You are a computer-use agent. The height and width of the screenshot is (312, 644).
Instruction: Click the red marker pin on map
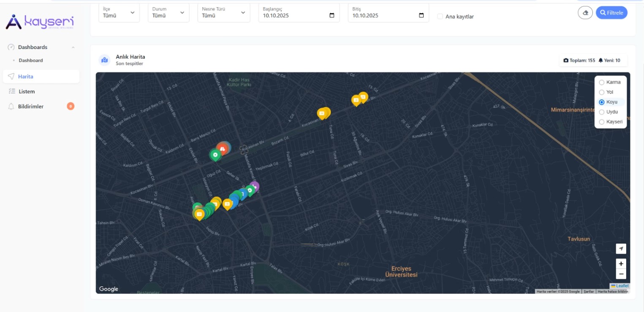[222, 148]
